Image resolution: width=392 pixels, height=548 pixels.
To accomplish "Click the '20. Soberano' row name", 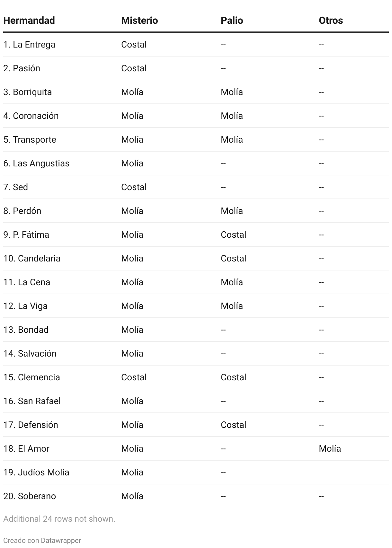I will coord(30,496).
